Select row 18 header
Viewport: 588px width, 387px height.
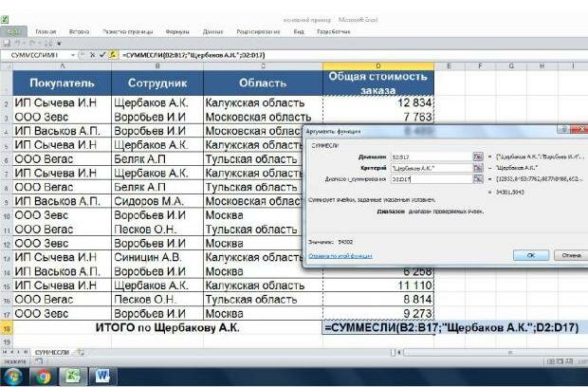[7, 328]
